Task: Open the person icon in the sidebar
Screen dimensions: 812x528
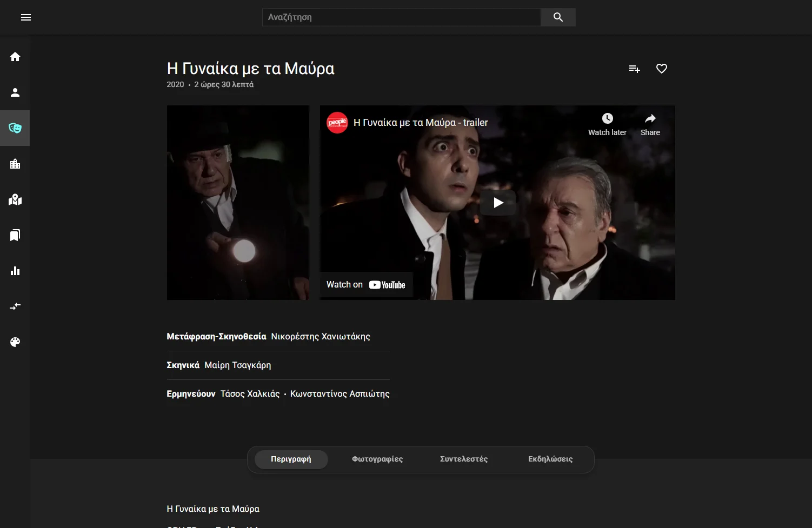Action: pos(15,92)
